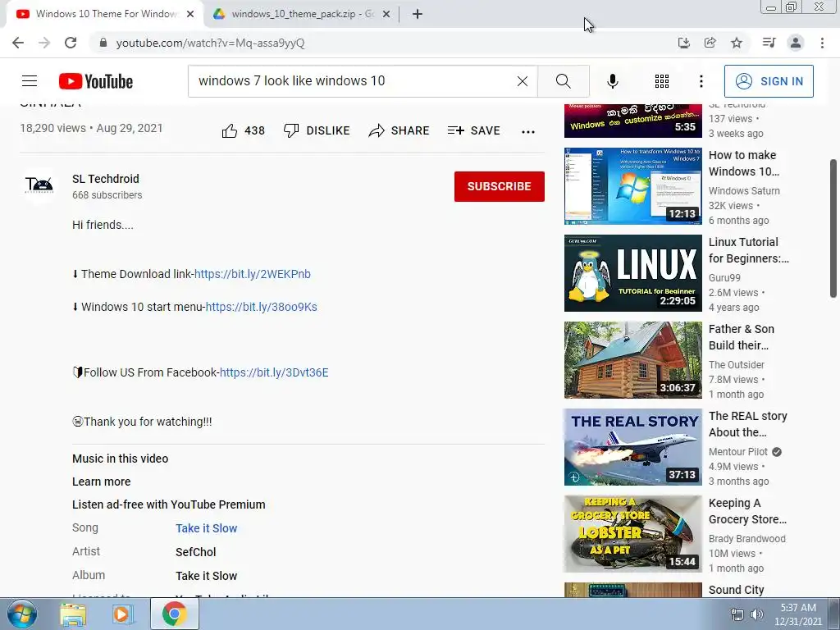
Task: Like the video with thumbs up
Action: [x=243, y=130]
